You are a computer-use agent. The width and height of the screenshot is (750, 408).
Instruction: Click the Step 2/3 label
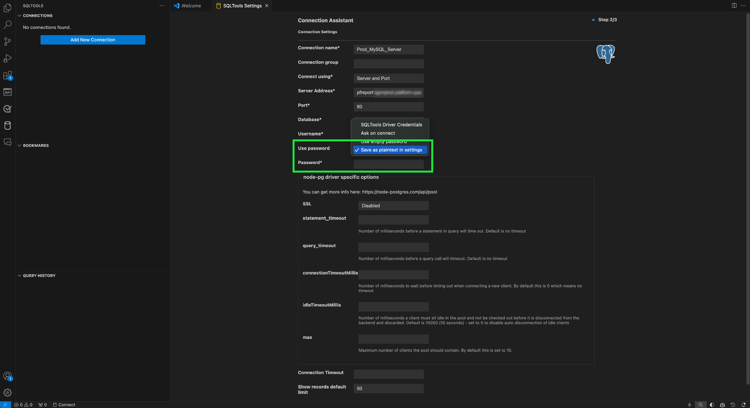(x=607, y=20)
